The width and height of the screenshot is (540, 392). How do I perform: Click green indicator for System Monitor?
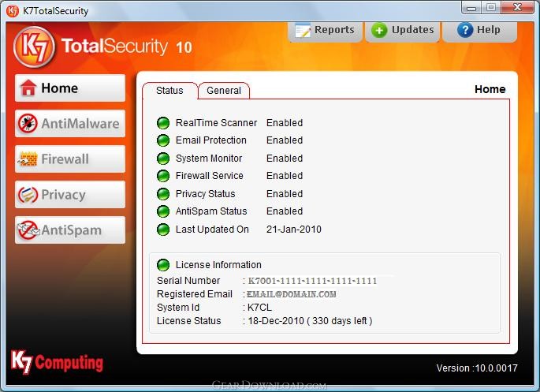pyautogui.click(x=163, y=159)
